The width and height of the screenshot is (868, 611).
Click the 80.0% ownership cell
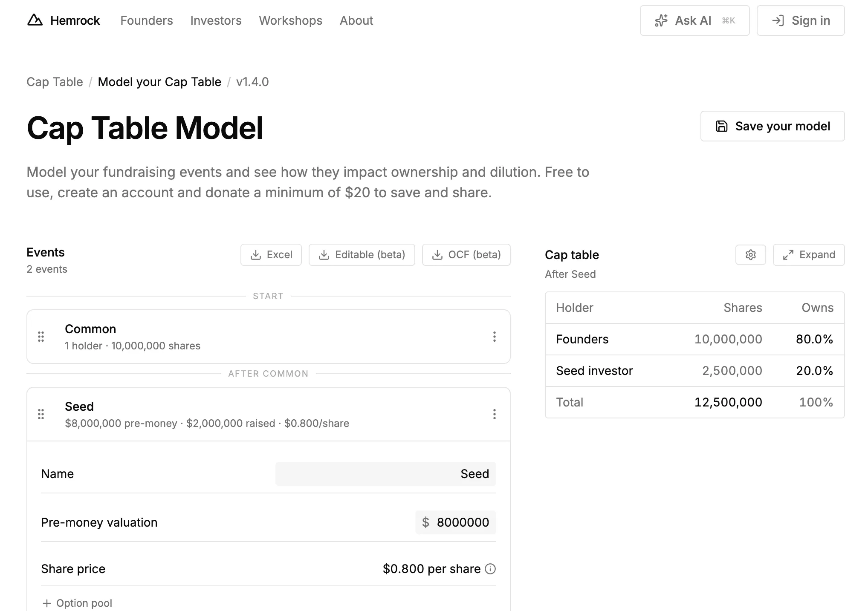(x=814, y=339)
